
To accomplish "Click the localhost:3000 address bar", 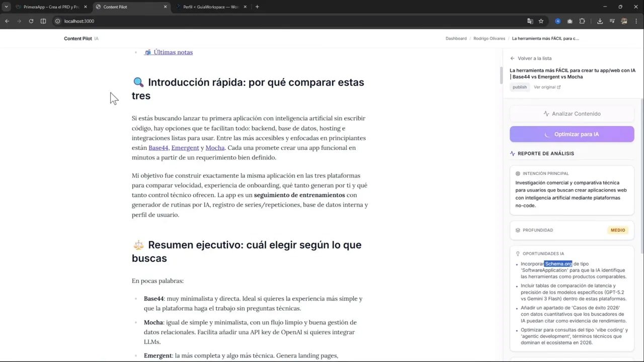I will [x=79, y=21].
